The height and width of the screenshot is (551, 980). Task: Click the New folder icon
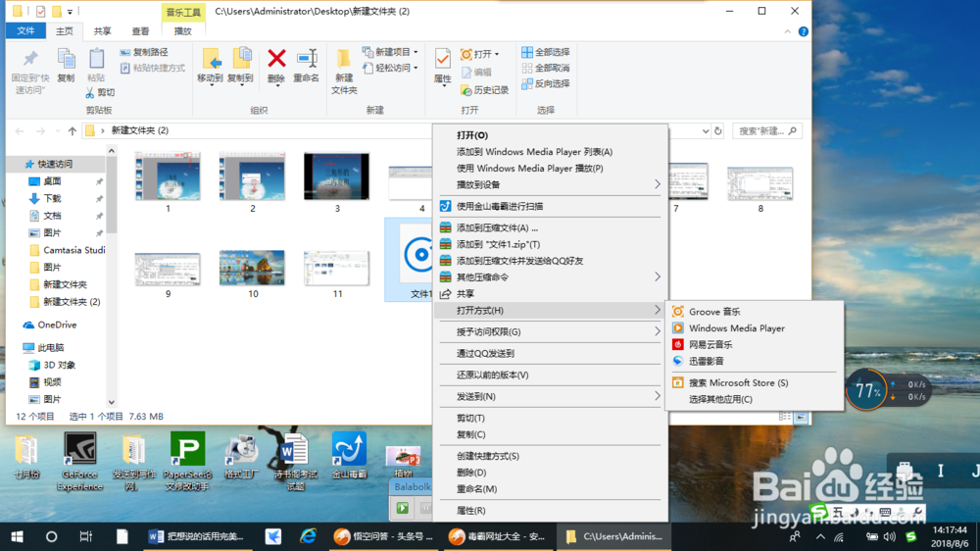(343, 59)
